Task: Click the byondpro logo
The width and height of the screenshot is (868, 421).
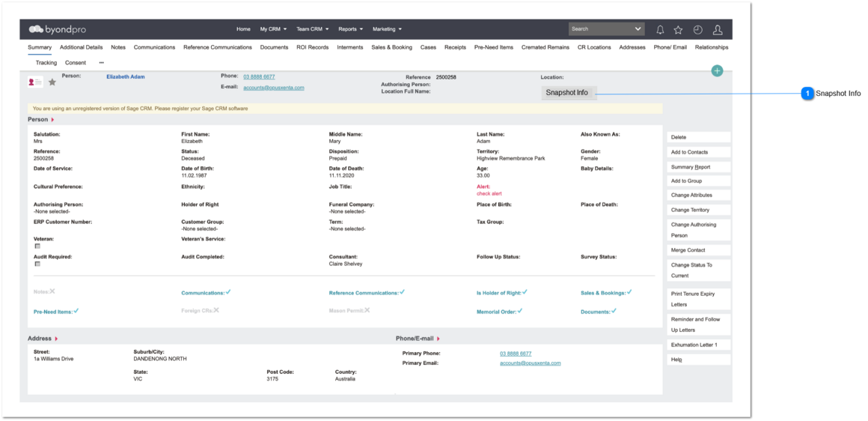Action: 58,29
